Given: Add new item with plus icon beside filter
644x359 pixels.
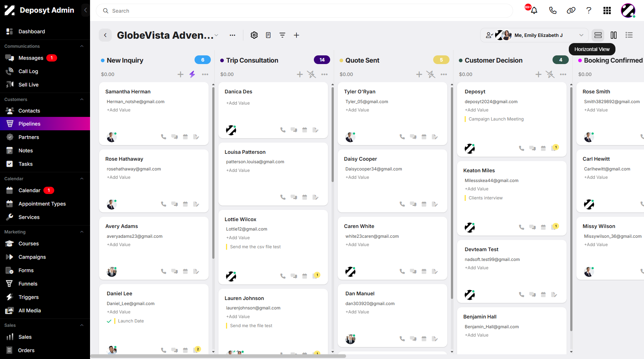Looking at the screenshot, I should click(x=297, y=35).
